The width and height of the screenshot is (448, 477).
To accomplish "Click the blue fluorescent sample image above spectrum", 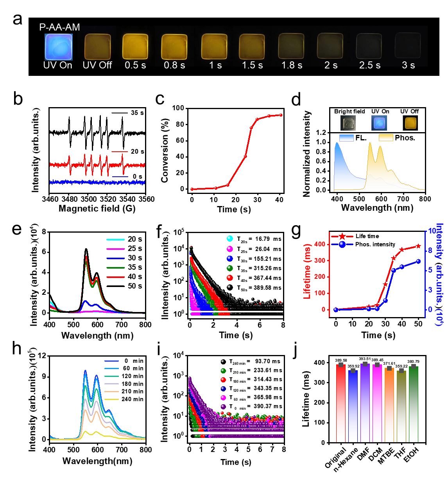I will coord(379,123).
